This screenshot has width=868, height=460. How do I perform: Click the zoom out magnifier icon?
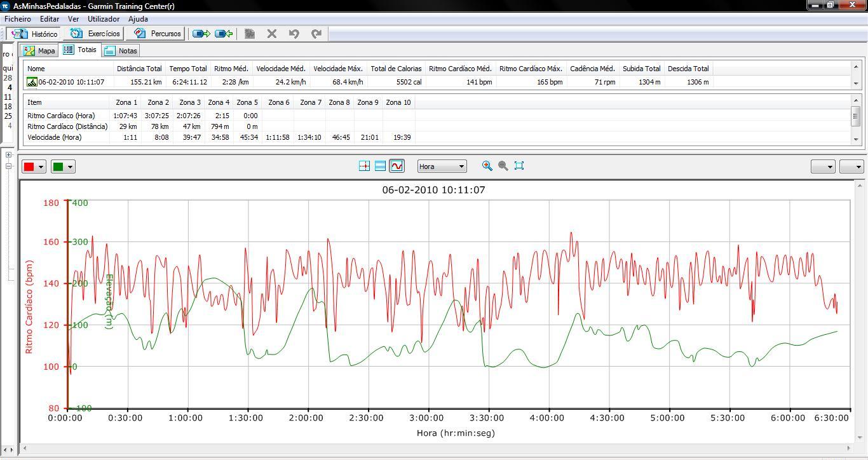(503, 166)
